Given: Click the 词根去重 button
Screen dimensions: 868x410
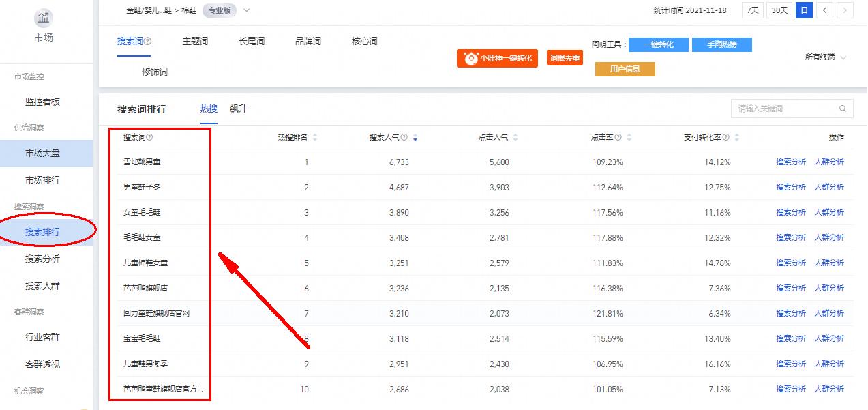Looking at the screenshot, I should [565, 58].
